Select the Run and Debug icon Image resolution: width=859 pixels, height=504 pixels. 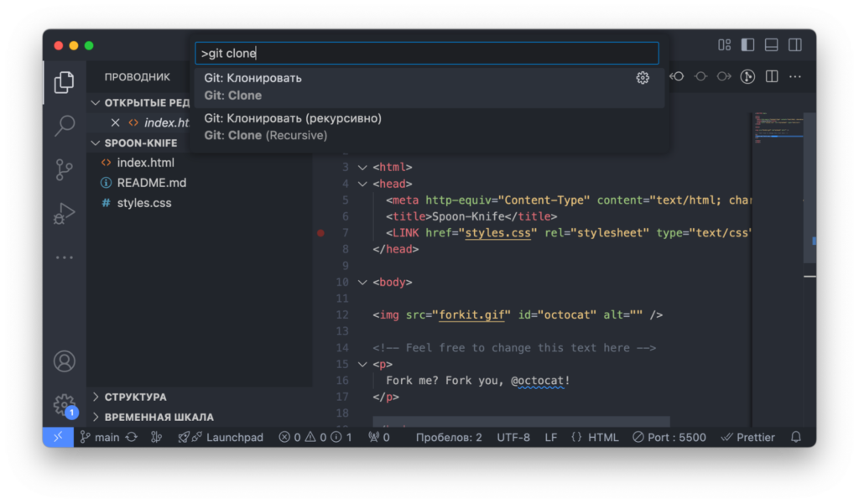[x=64, y=214]
